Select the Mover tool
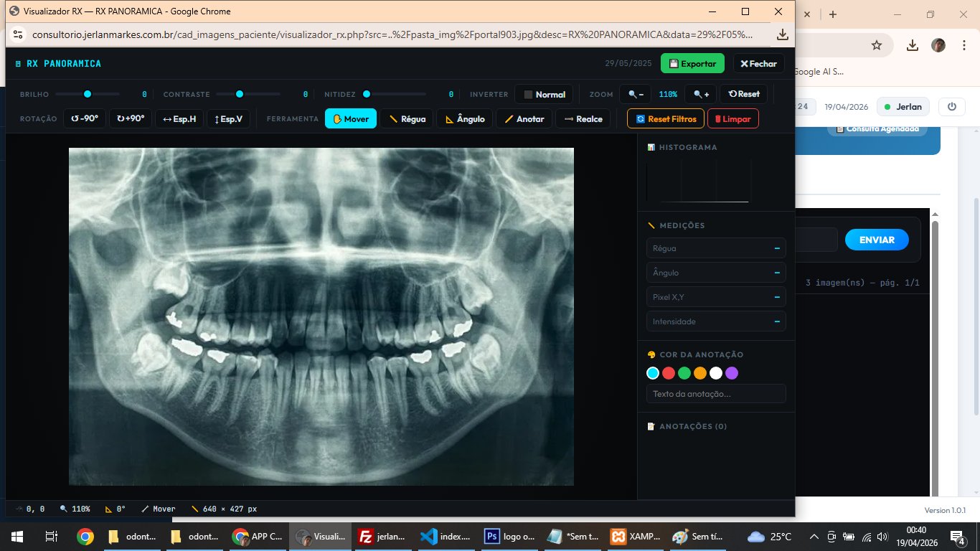 coord(350,118)
